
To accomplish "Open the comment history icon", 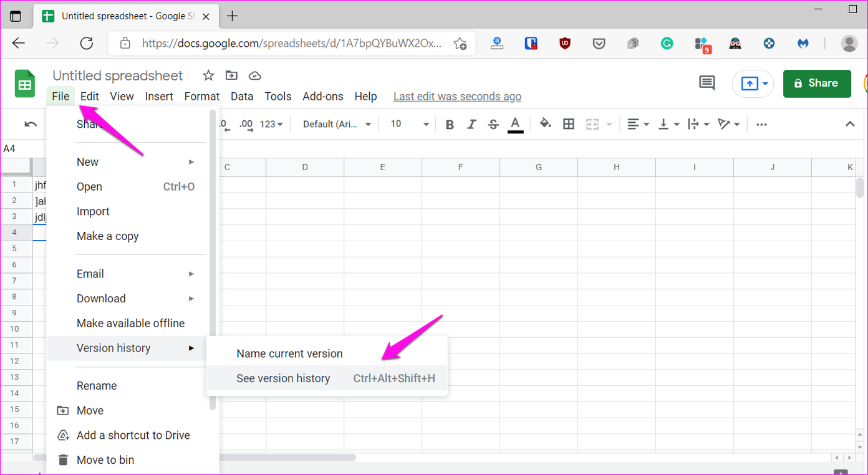I will point(707,83).
